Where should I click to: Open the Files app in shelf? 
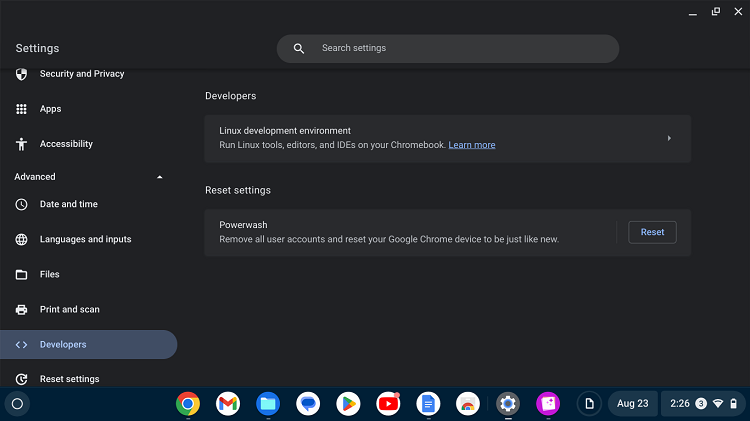coord(267,404)
